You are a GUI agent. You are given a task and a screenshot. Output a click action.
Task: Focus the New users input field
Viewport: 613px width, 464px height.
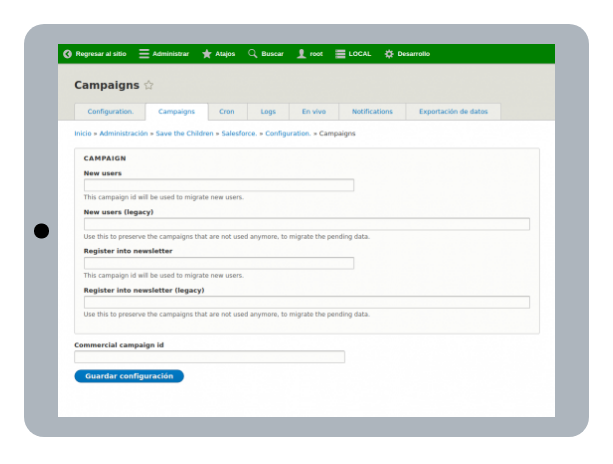[219, 185]
